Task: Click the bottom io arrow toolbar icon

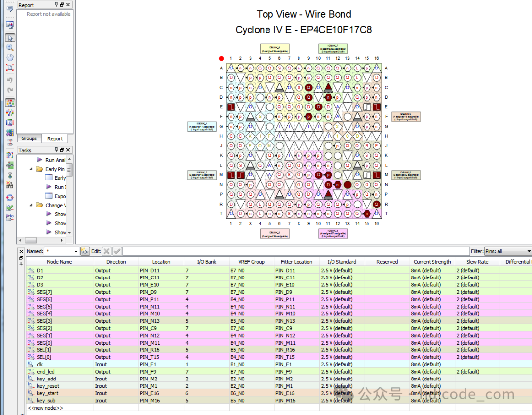Action: click(x=10, y=217)
